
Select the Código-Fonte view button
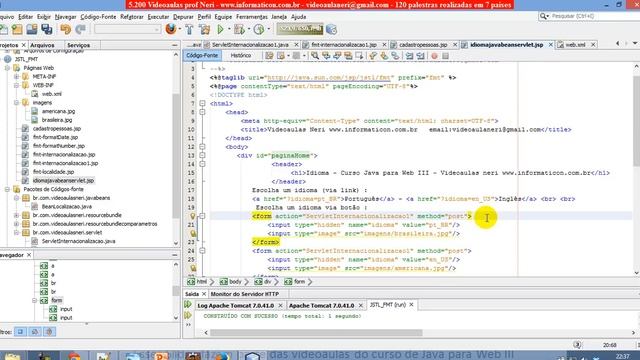pyautogui.click(x=202, y=56)
